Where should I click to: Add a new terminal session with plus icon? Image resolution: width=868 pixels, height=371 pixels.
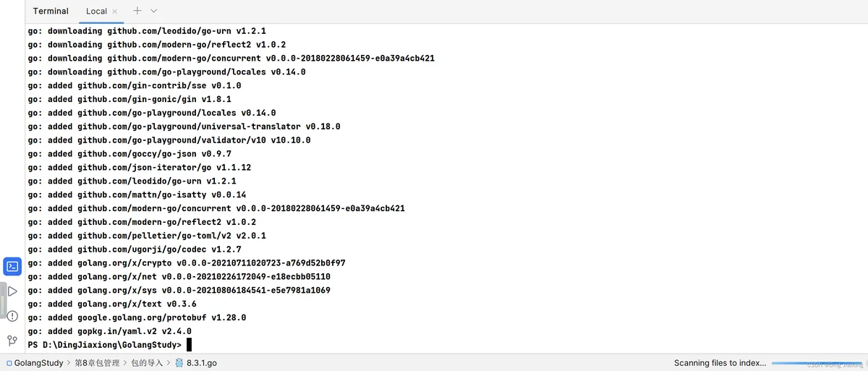coord(137,11)
